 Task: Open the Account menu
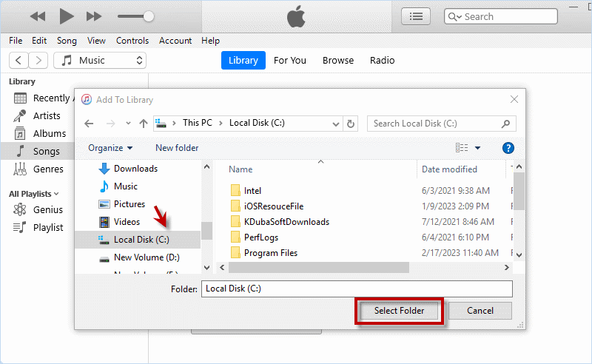175,41
